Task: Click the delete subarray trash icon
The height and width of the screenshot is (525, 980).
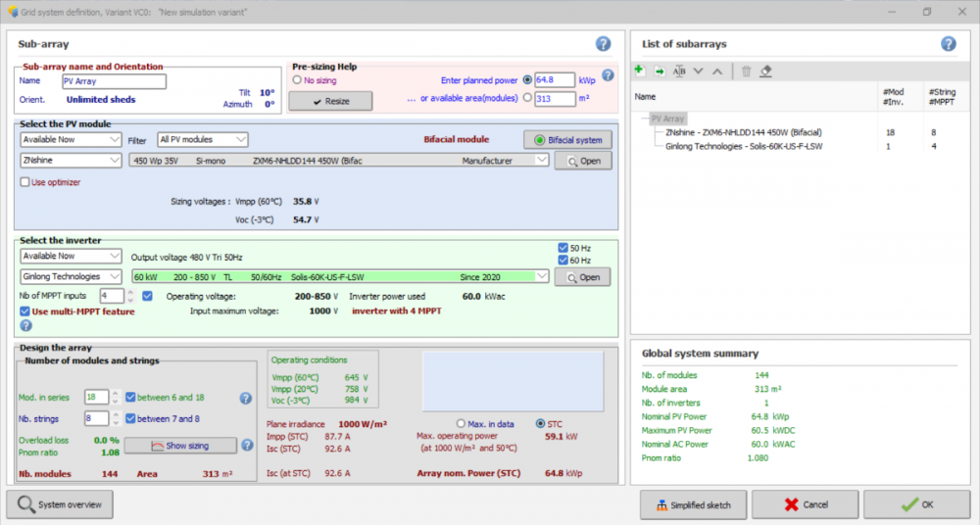Action: (x=746, y=71)
